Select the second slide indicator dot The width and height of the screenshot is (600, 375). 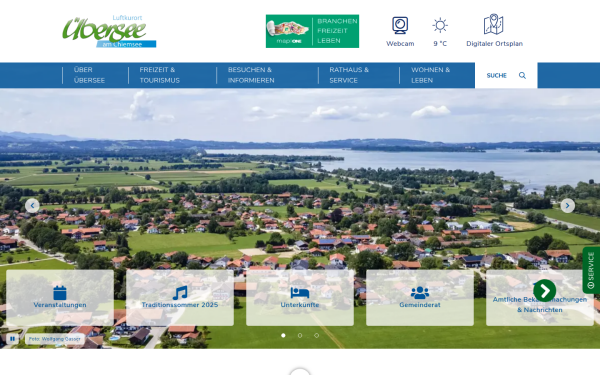[x=300, y=335]
